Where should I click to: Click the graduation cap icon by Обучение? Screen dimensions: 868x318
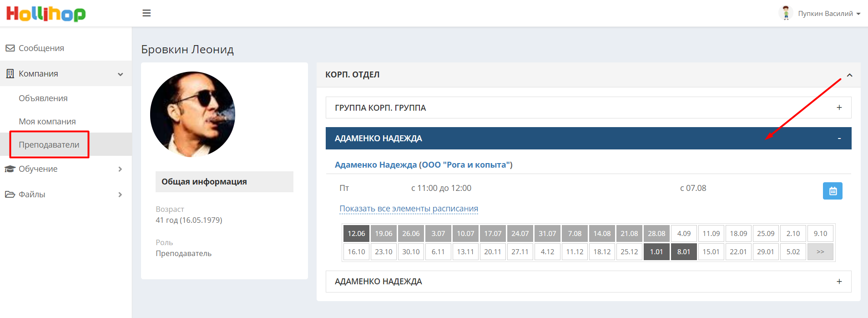[x=10, y=169]
